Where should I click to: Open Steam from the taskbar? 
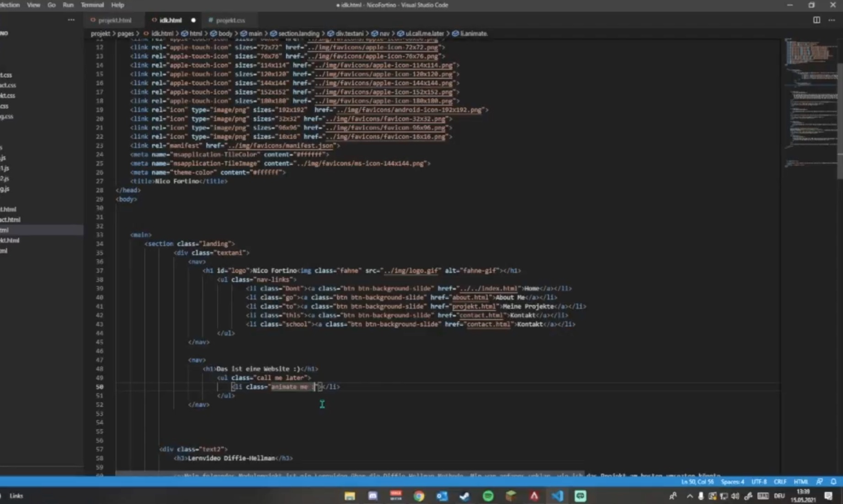click(x=464, y=496)
